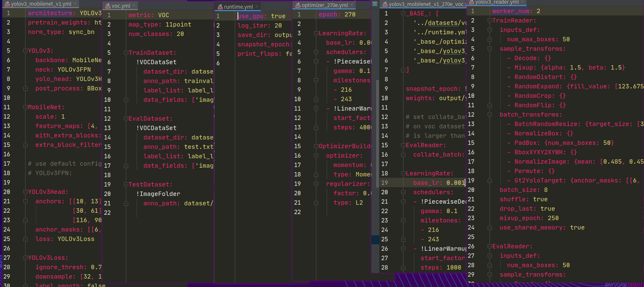Click 'map_type: 11point' line

click(160, 25)
